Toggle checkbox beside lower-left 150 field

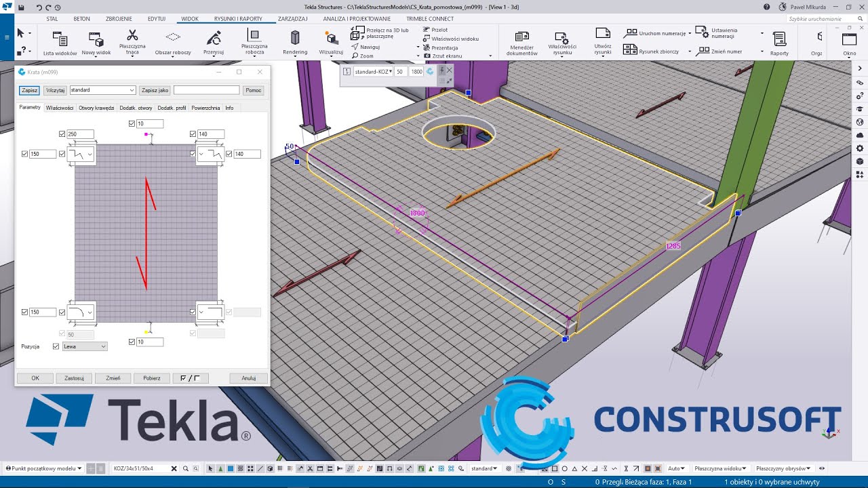click(24, 312)
